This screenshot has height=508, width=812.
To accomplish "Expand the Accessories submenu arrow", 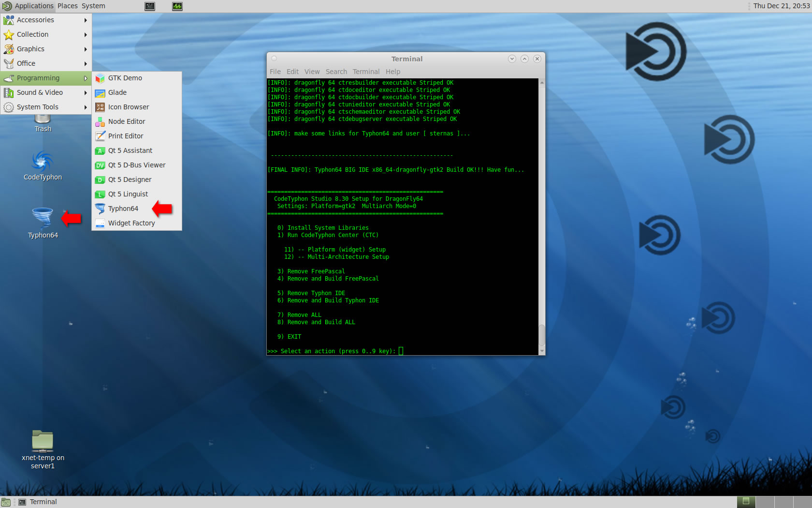I will (86, 20).
